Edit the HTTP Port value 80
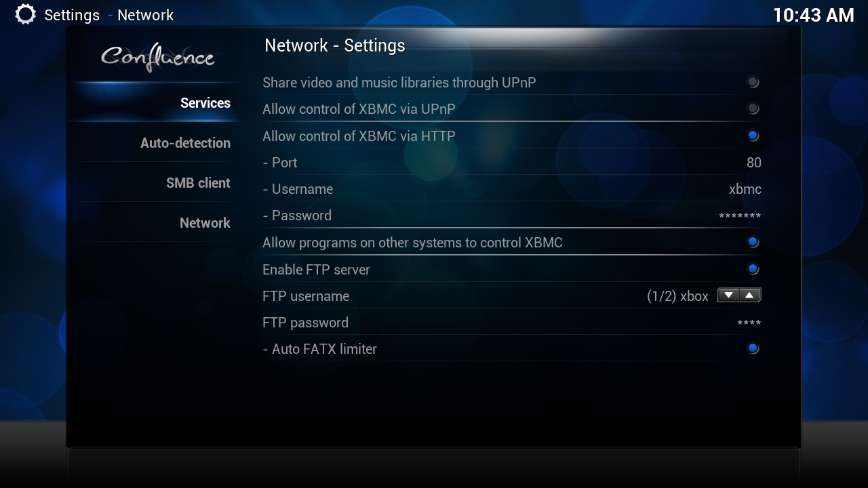 [x=512, y=163]
